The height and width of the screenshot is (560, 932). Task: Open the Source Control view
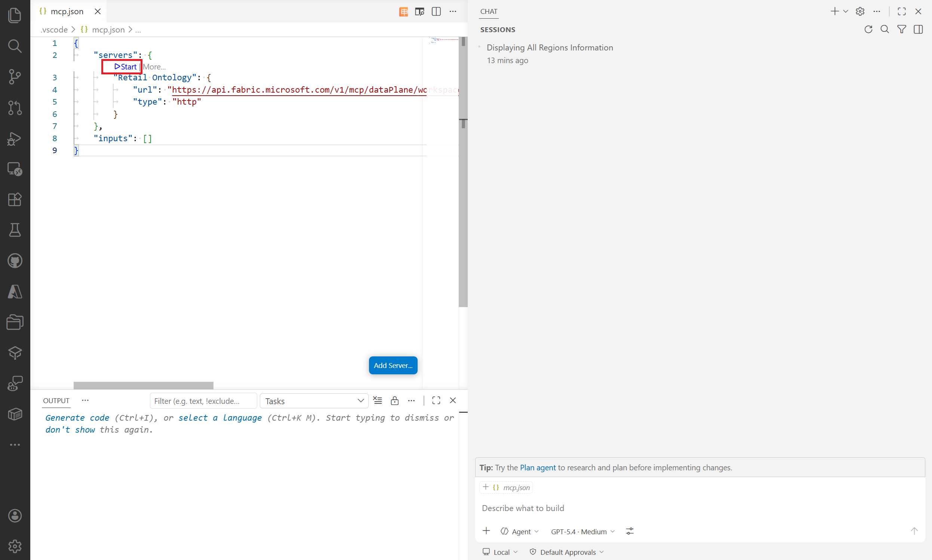[x=15, y=77]
